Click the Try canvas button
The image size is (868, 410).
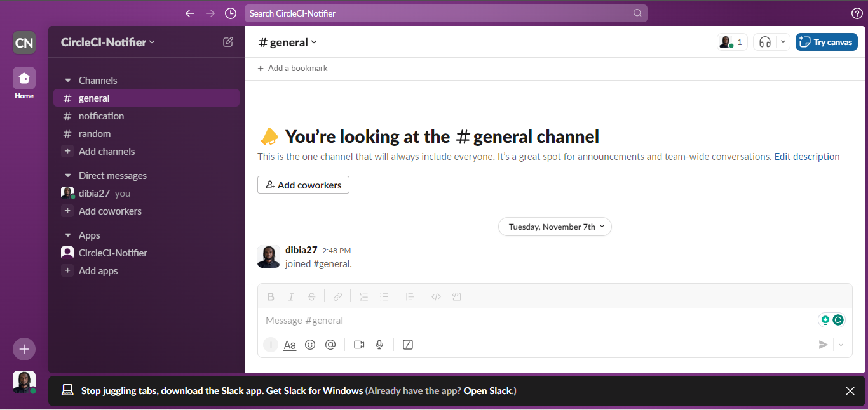tap(827, 42)
